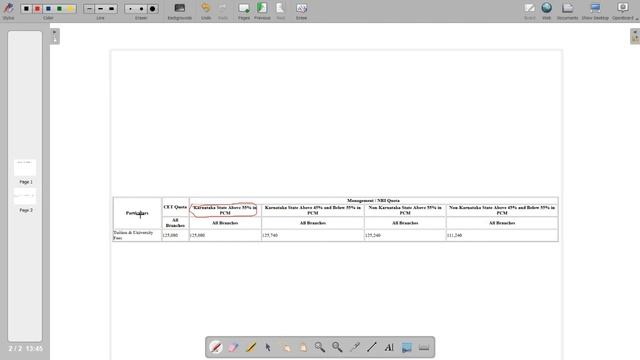The width and height of the screenshot is (640, 360).
Task: Choose the medium line width
Action: point(100,9)
